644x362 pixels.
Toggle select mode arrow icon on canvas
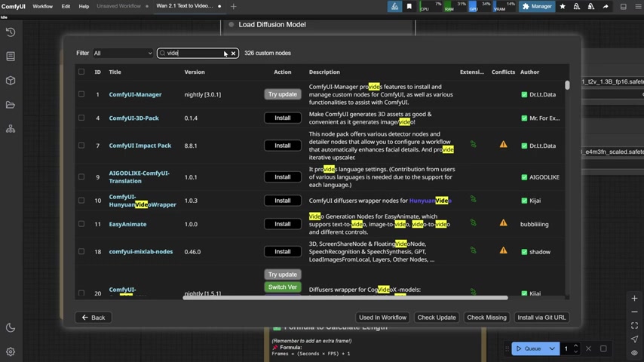tap(634, 339)
